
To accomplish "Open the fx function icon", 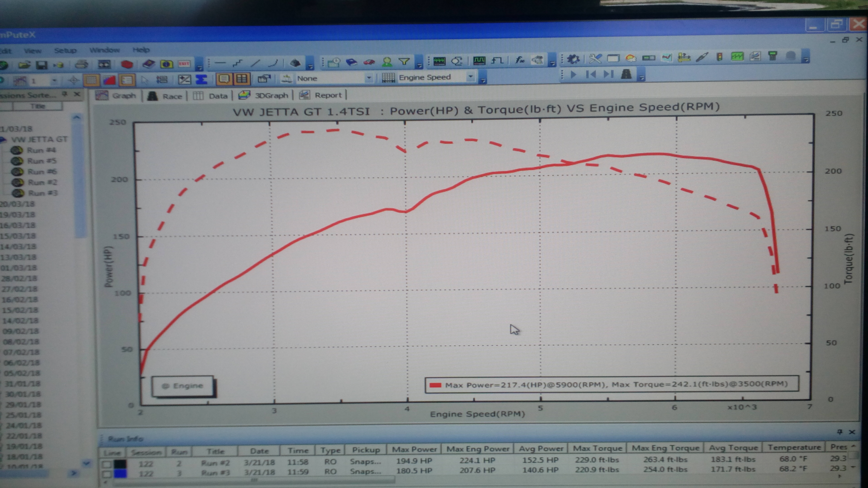I will 520,60.
